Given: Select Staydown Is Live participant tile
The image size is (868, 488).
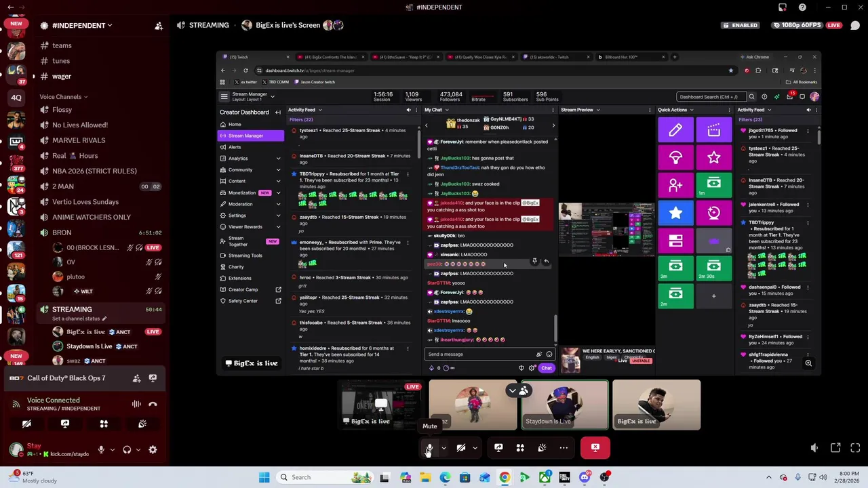Looking at the screenshot, I should point(564,405).
